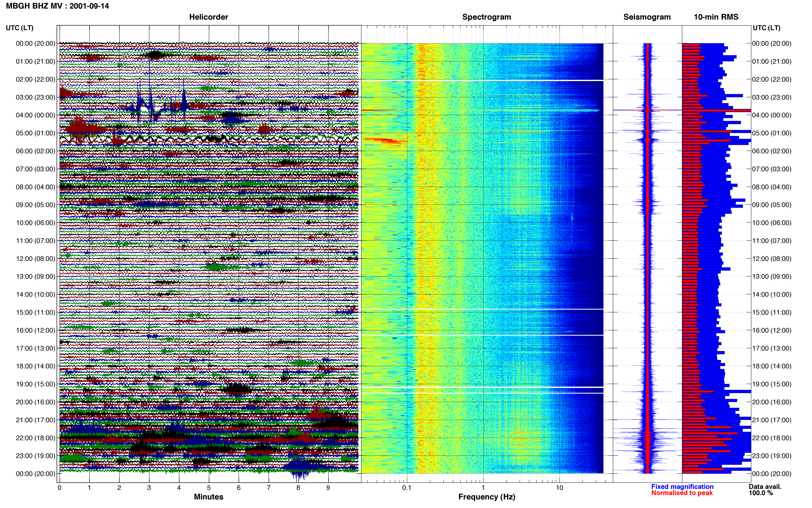Screen dimensions: 812x508
Task: Click '22:00 (18:00)' on right time axis
Action: [772, 438]
